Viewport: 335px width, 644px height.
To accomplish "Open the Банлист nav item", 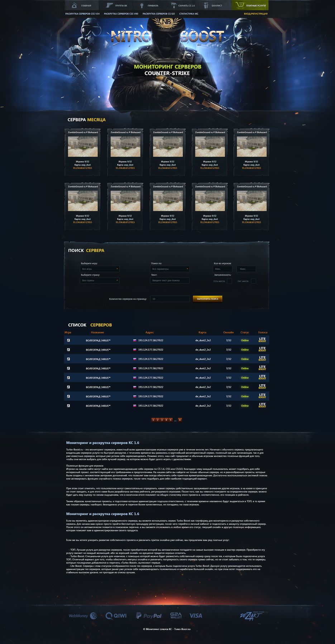I will 217,6.
